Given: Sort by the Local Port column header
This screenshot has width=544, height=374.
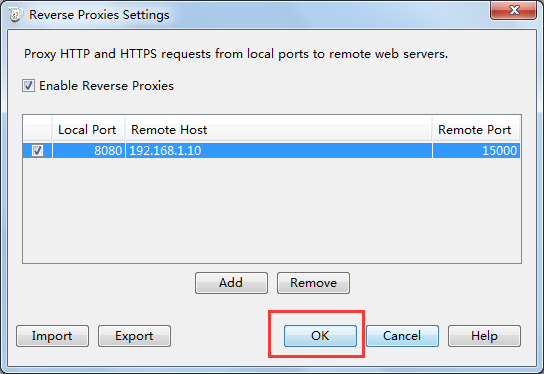Looking at the screenshot, I should 88,130.
